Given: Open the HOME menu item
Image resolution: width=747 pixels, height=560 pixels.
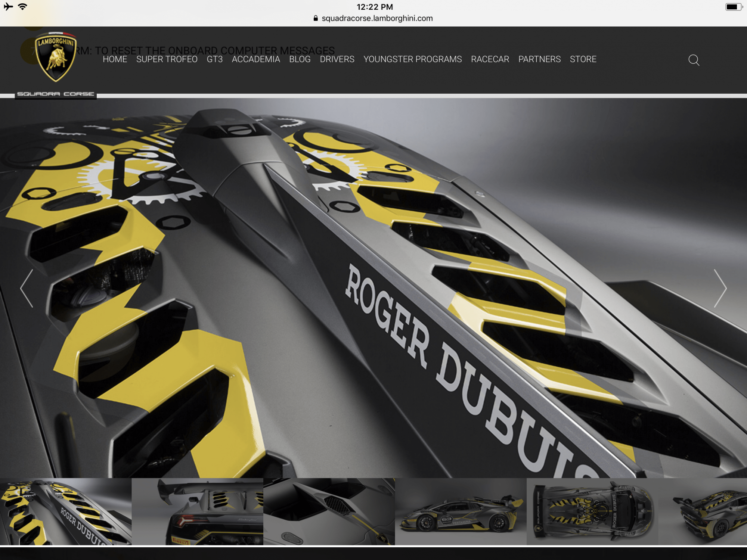Looking at the screenshot, I should tap(115, 59).
